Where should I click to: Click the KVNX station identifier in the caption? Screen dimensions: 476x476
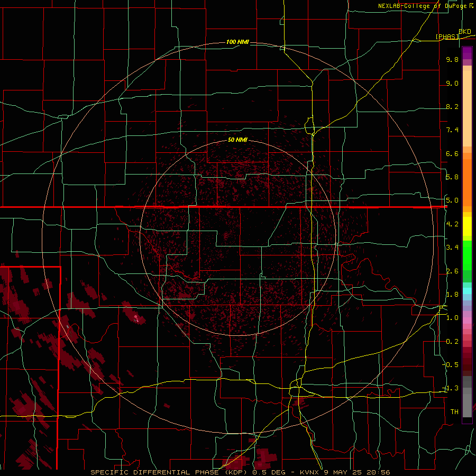310,472
